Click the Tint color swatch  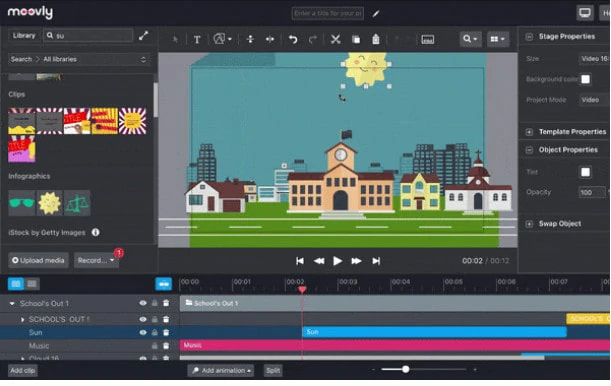pos(585,172)
